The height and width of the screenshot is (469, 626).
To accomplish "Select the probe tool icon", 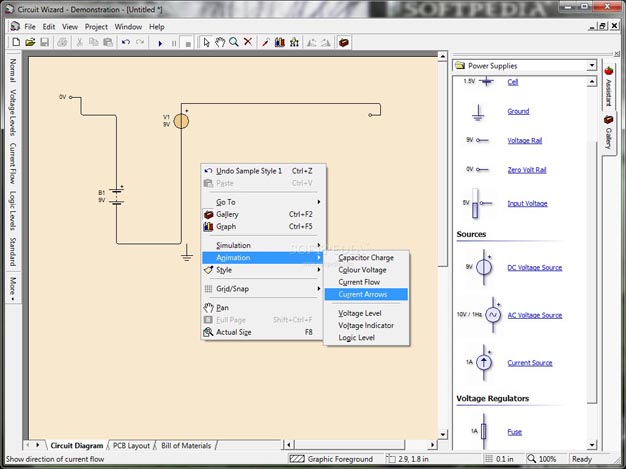I will pyautogui.click(x=265, y=42).
